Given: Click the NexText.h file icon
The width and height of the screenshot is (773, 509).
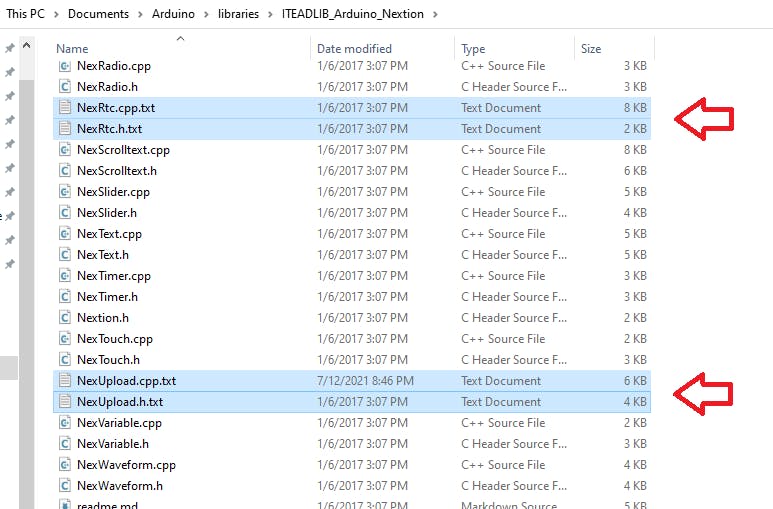Looking at the screenshot, I should (x=65, y=254).
